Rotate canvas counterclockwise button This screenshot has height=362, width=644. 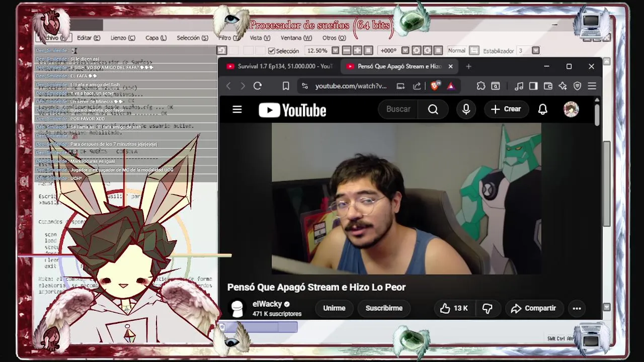417,50
